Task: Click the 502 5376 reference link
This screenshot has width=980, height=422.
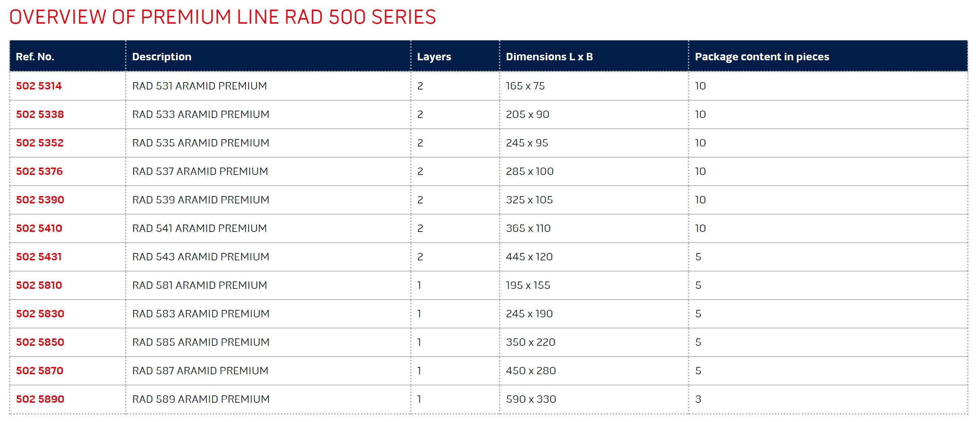Action: [39, 172]
